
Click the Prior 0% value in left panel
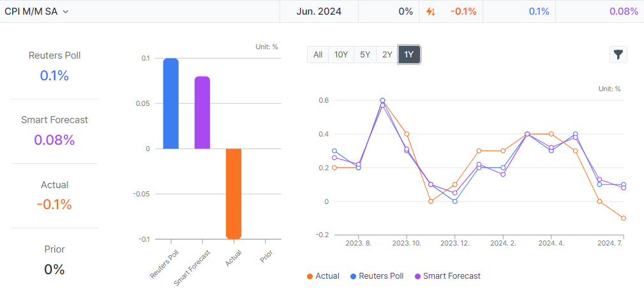tap(54, 269)
